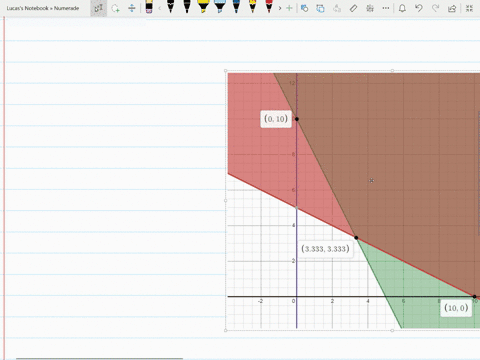This screenshot has width=480, height=360.
Task: Open the Math assistant
Action: coord(370,8)
